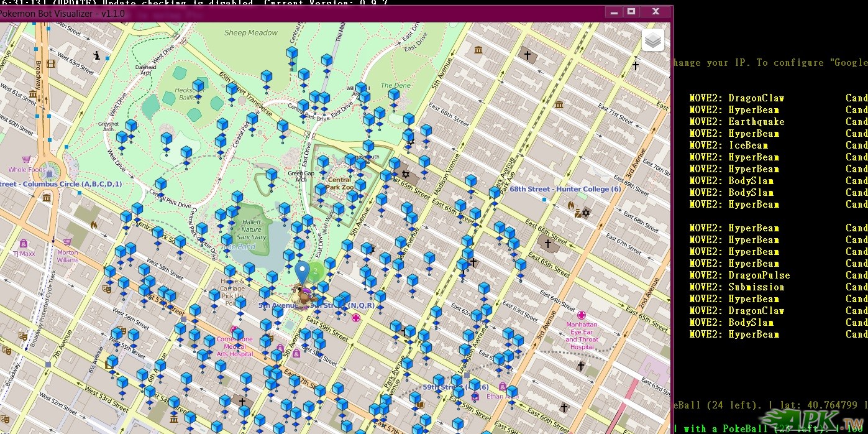Click the information icon near West 63rd Street

pos(97,56)
